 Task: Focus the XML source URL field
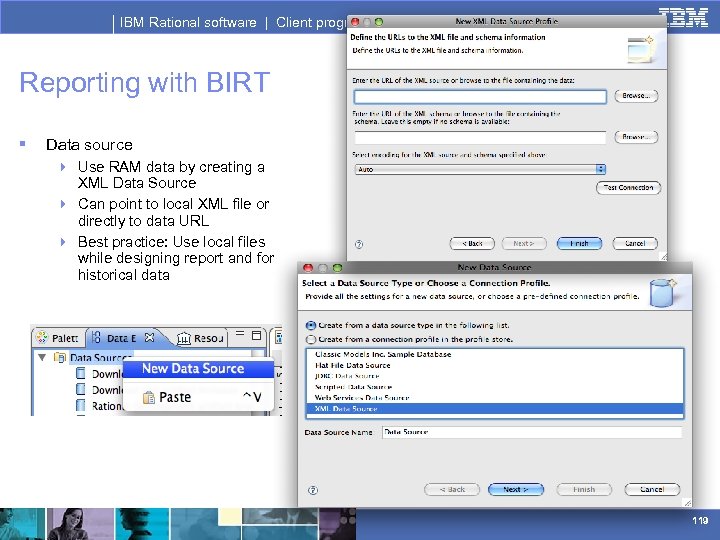(480, 96)
